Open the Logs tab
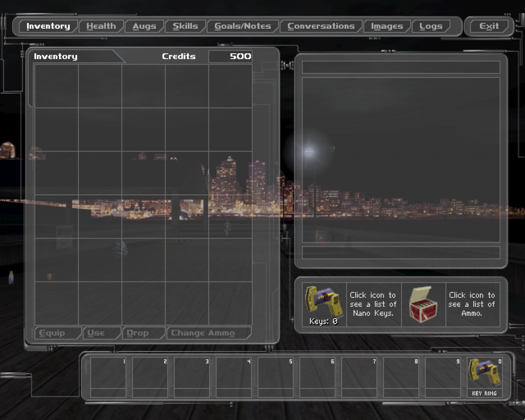 431,26
